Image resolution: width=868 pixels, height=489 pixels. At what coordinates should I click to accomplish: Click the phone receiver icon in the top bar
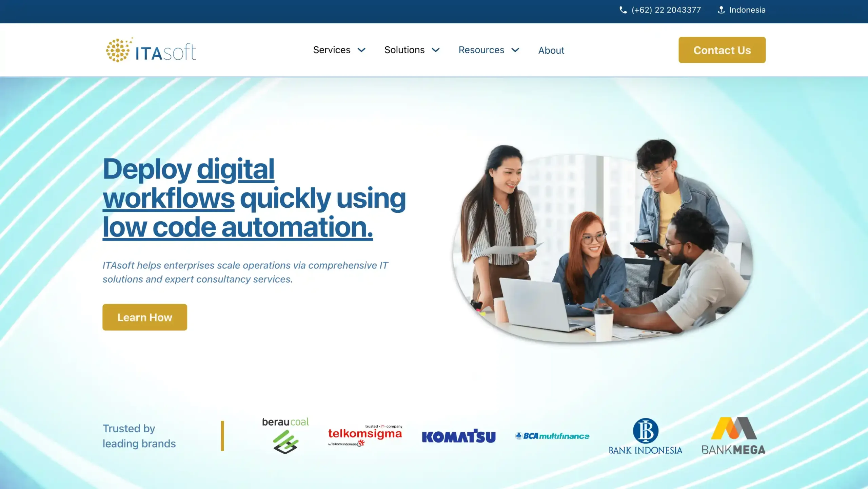623,10
